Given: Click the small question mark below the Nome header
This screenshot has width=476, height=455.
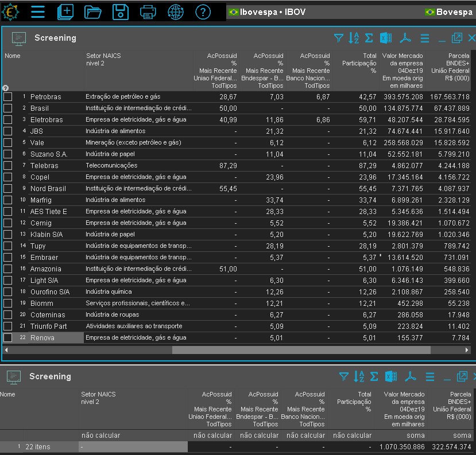Looking at the screenshot, I should coord(5,88).
